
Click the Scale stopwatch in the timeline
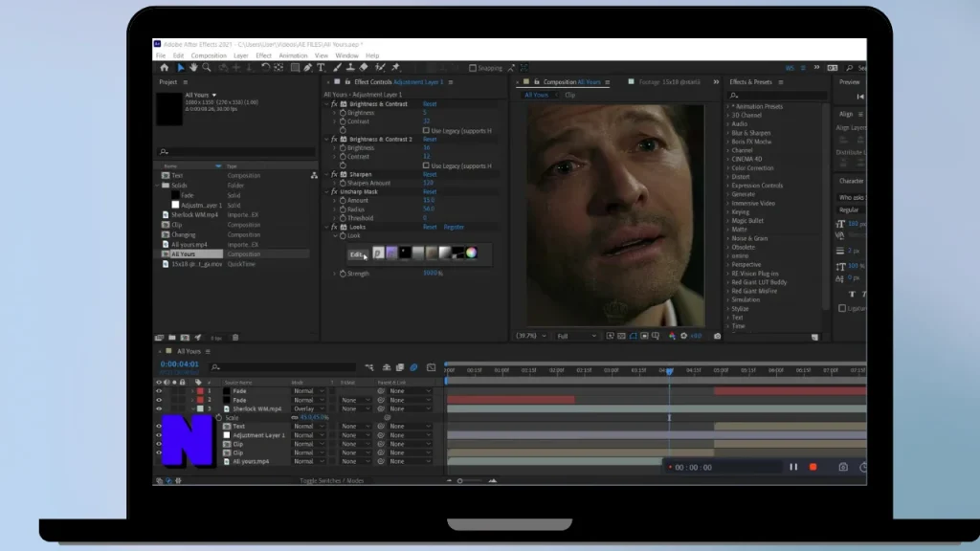click(x=219, y=417)
